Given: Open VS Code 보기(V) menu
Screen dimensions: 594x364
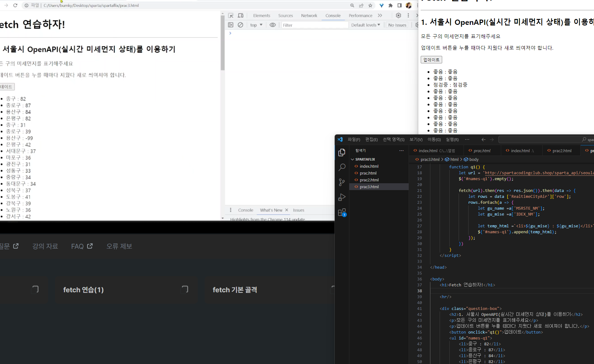Looking at the screenshot, I should pyautogui.click(x=416, y=139).
